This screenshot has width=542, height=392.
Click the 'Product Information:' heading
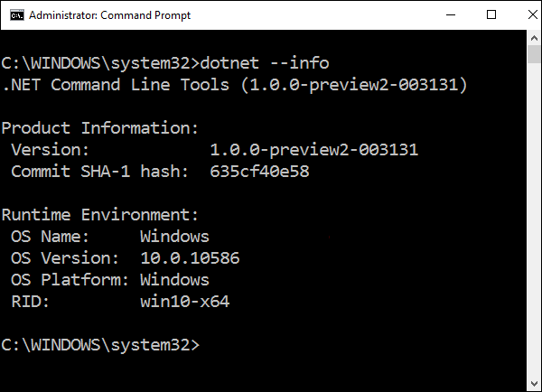(x=99, y=128)
